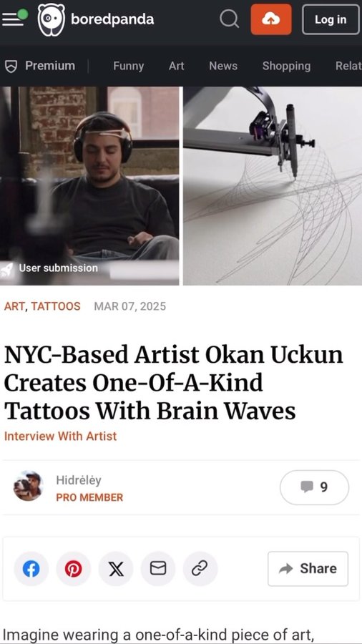Open the Shopping category

point(286,66)
